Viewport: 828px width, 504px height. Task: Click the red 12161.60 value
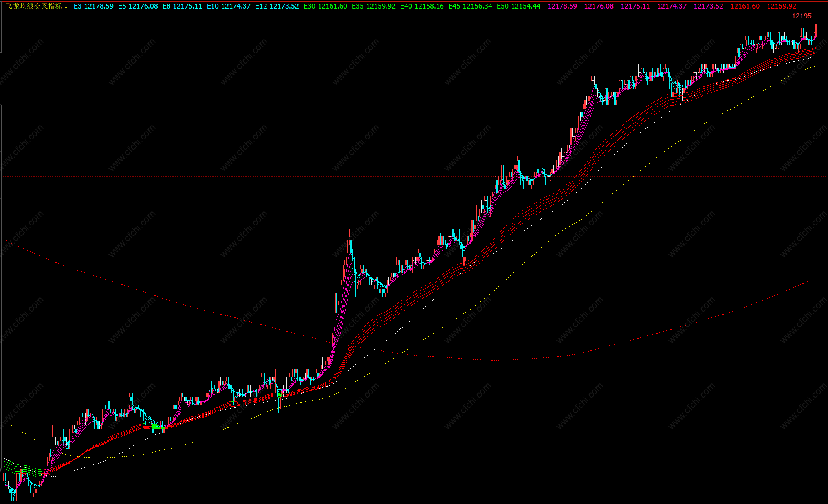[x=745, y=6]
